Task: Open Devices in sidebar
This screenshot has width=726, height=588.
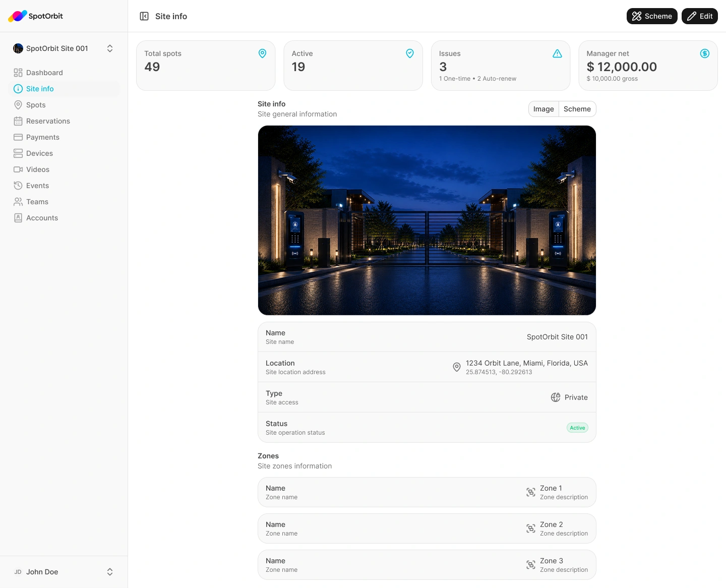Action: pos(64,153)
